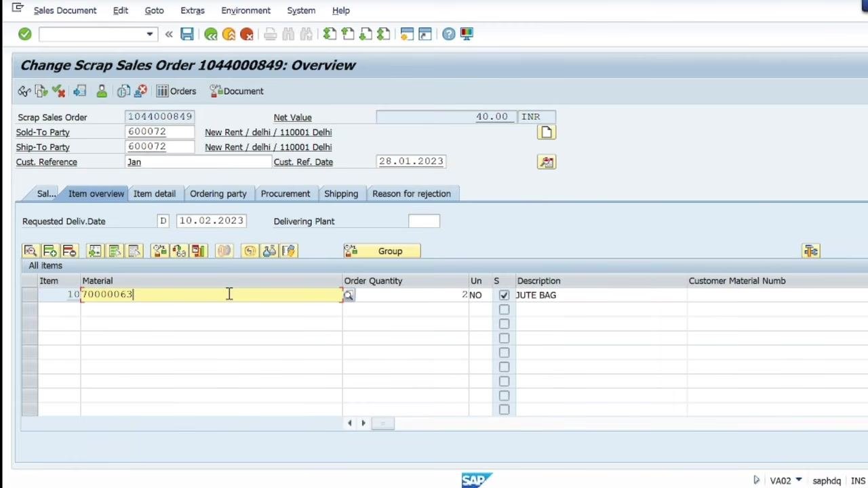868x488 pixels.
Task: Click the Find binoculars icon
Action: 288,34
